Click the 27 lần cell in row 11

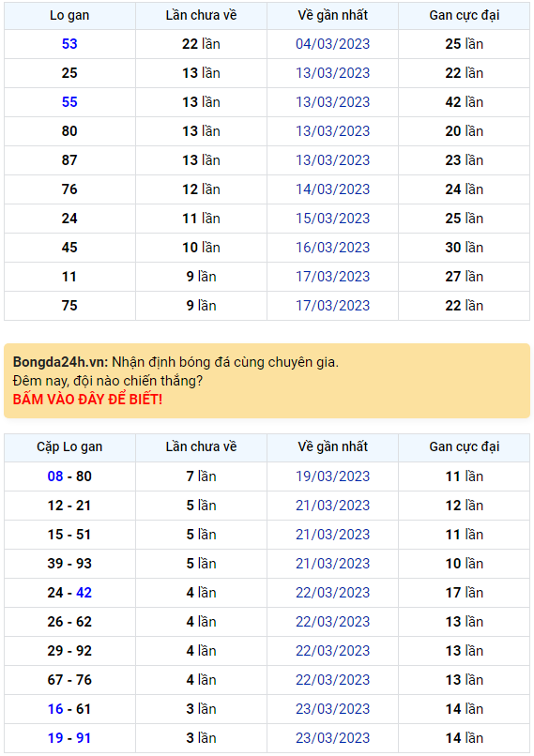[464, 277]
